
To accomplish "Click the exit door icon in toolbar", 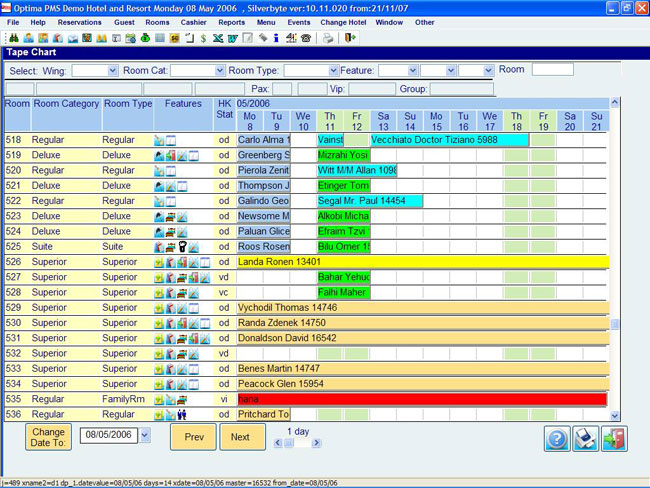I will (x=350, y=38).
